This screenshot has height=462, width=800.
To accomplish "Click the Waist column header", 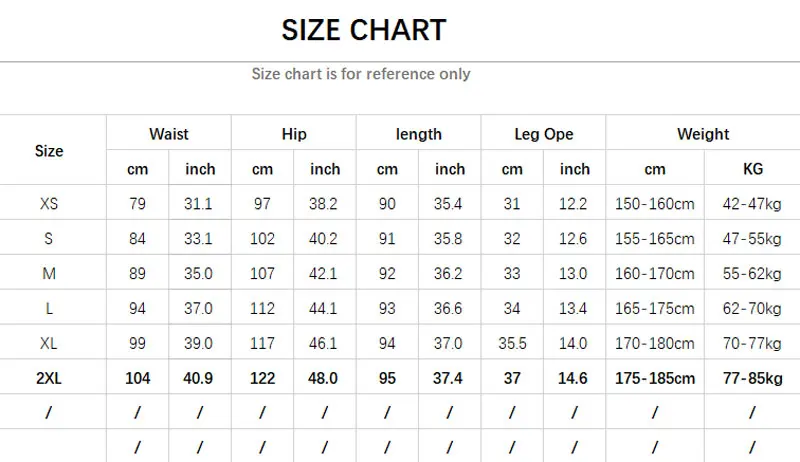I will (x=169, y=134).
